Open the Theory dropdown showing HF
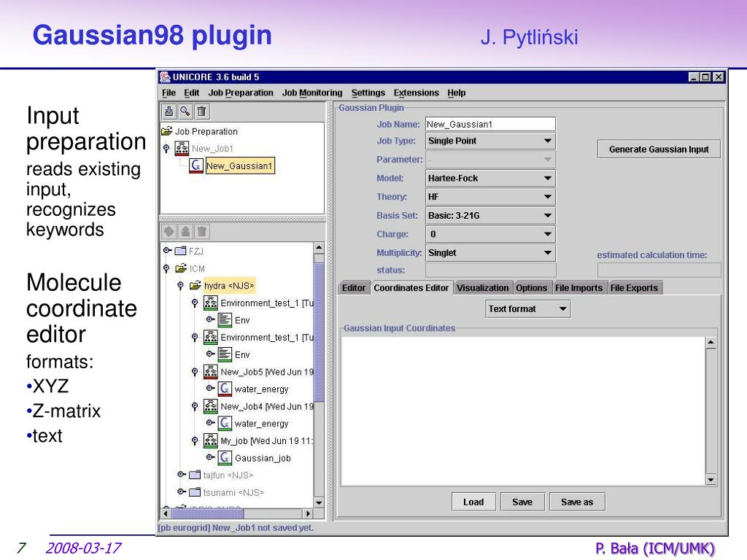Viewport: 747px width, 560px height. point(490,197)
